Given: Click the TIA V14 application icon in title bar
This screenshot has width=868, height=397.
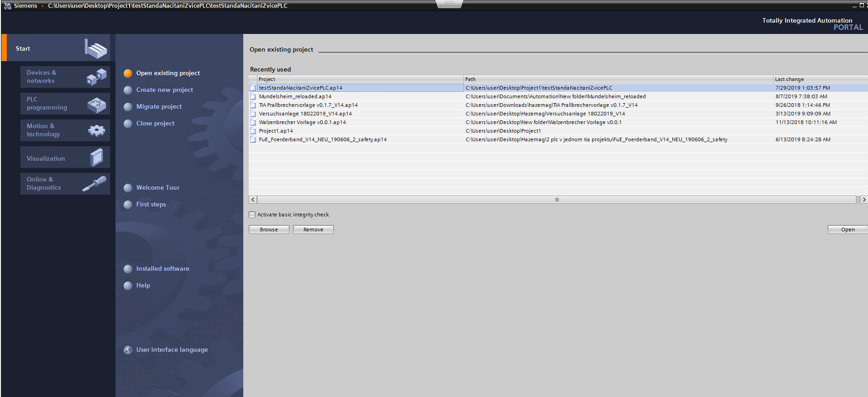Looking at the screenshot, I should click(7, 5).
